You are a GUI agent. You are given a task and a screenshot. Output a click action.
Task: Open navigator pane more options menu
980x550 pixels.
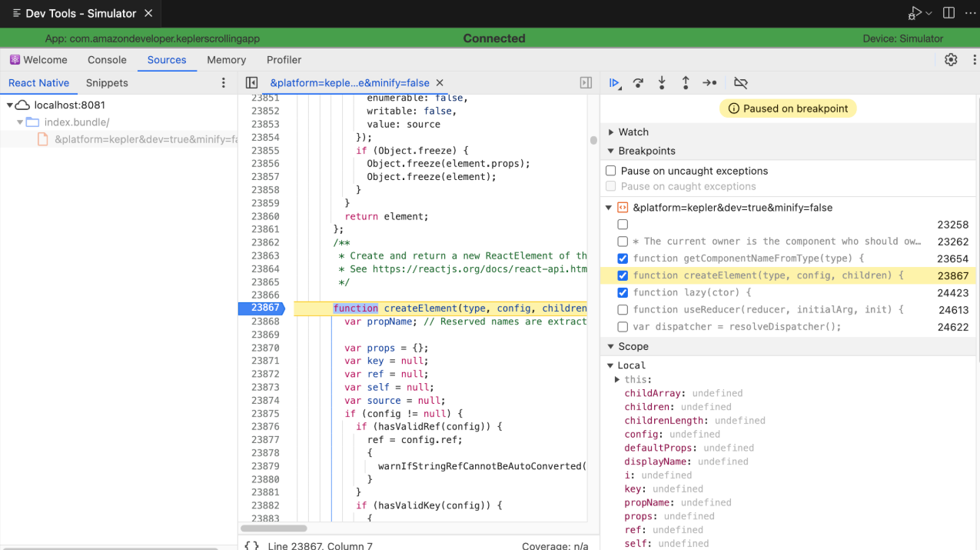224,83
